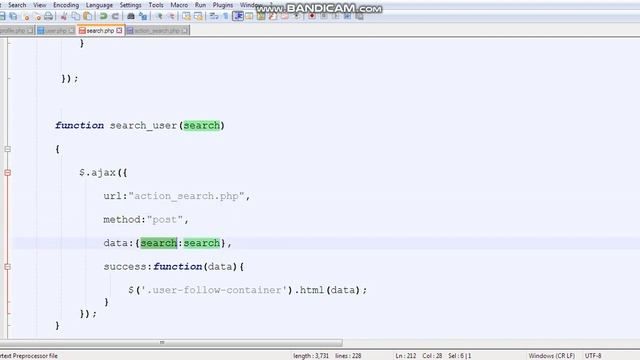Open the Encoding menu
The height and width of the screenshot is (360, 640).
[x=66, y=5]
